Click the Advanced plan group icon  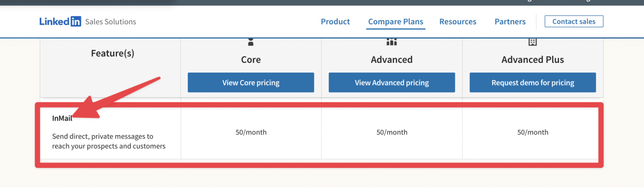(x=391, y=42)
